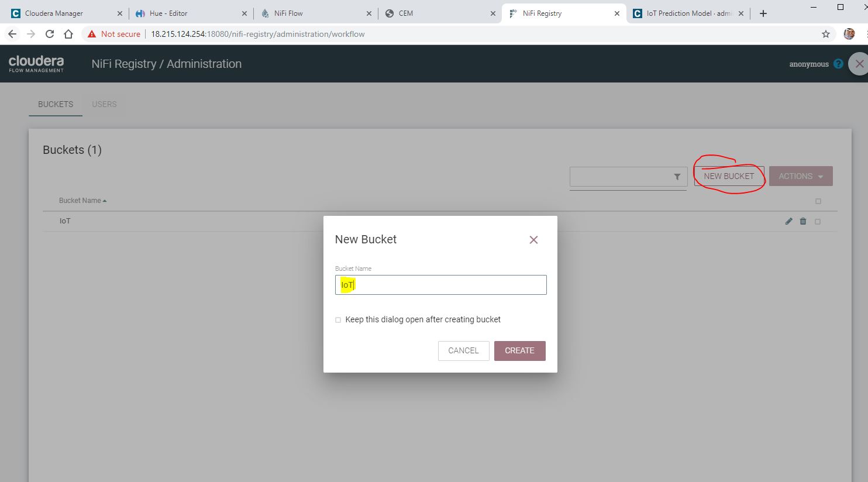Click the anonymous user label

pos(809,64)
